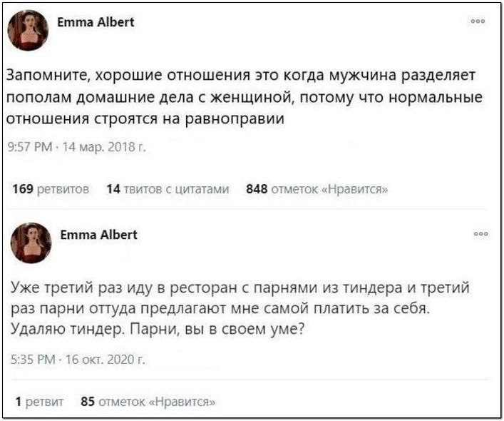Open Emma Albert's profile name in the bottom tweet
504x421 pixels.
(x=98, y=235)
